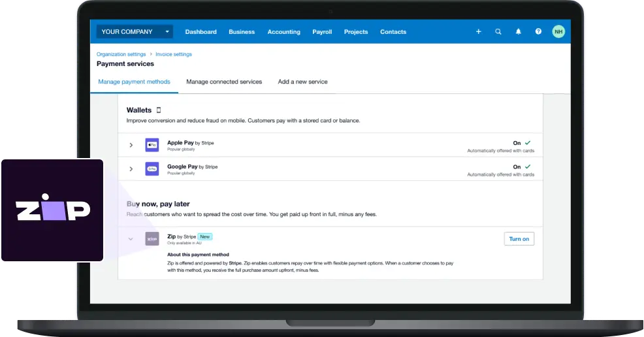Click the Google Pay logo icon
The width and height of the screenshot is (644, 337).
(152, 168)
